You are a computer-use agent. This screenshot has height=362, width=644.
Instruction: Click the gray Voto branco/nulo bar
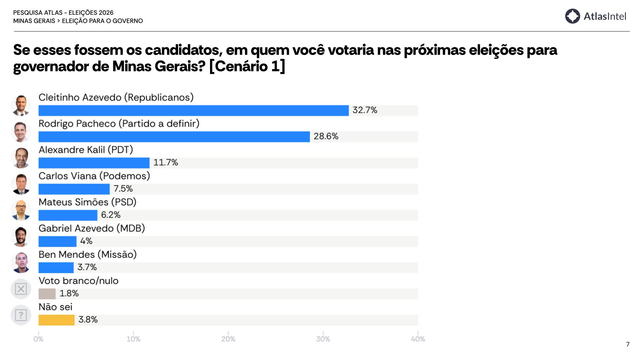coord(47,294)
